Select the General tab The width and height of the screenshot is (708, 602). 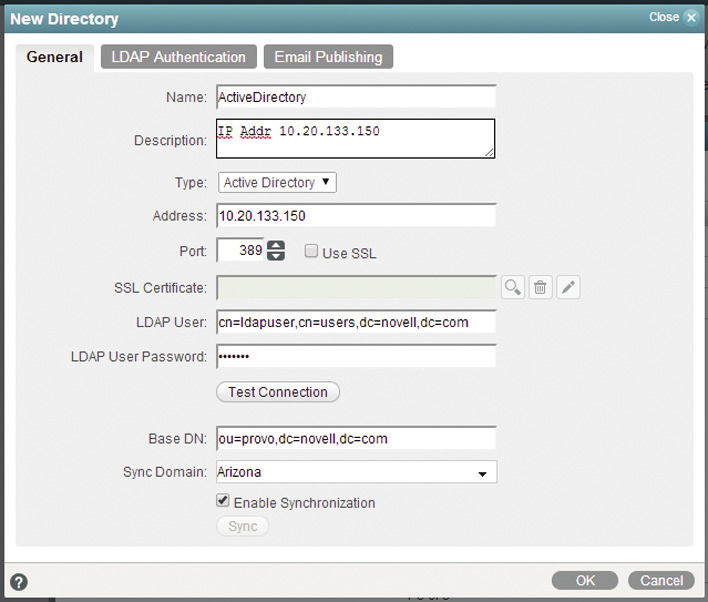(x=55, y=57)
